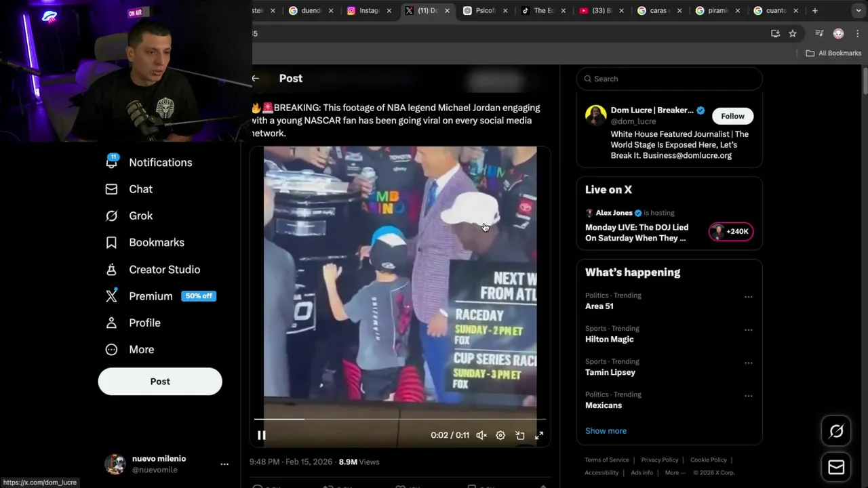This screenshot has width=868, height=488.
Task: Open the Accessibility footer link
Action: point(601,473)
